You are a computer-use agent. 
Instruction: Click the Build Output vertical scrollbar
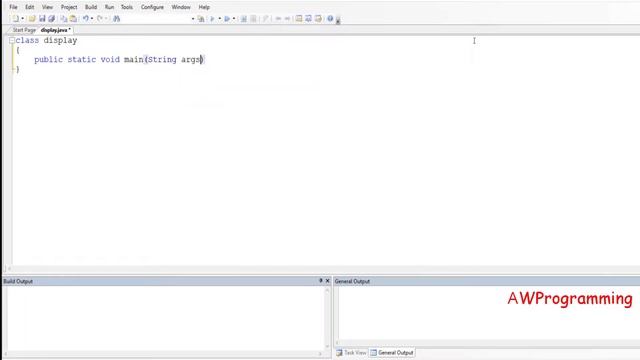point(327,318)
